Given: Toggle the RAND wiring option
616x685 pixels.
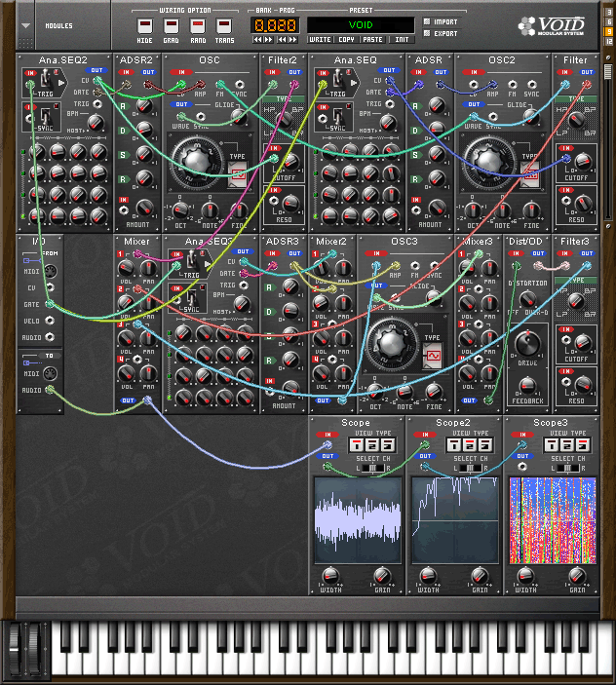Looking at the screenshot, I should [198, 26].
